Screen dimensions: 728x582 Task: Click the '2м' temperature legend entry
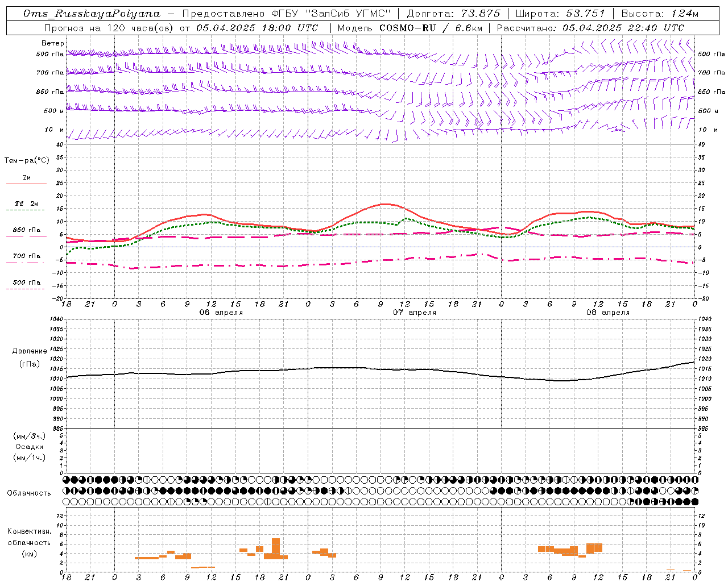pyautogui.click(x=27, y=178)
